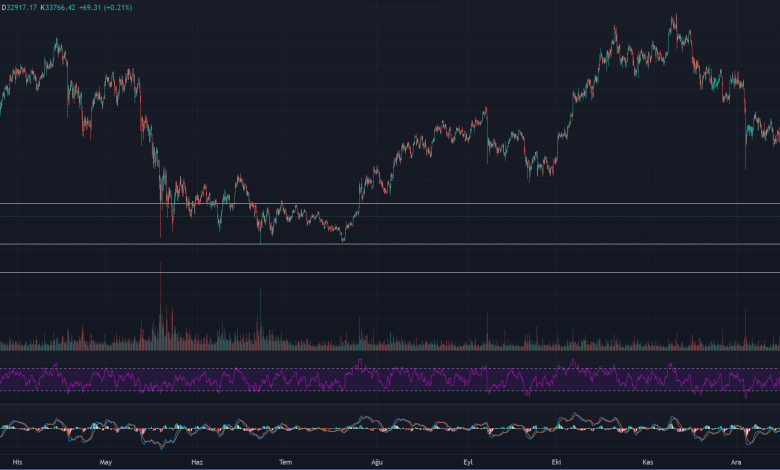Image resolution: width=780 pixels, height=470 pixels.
Task: Pick the 'Eyl' marker on the time axis
Action: [467, 462]
